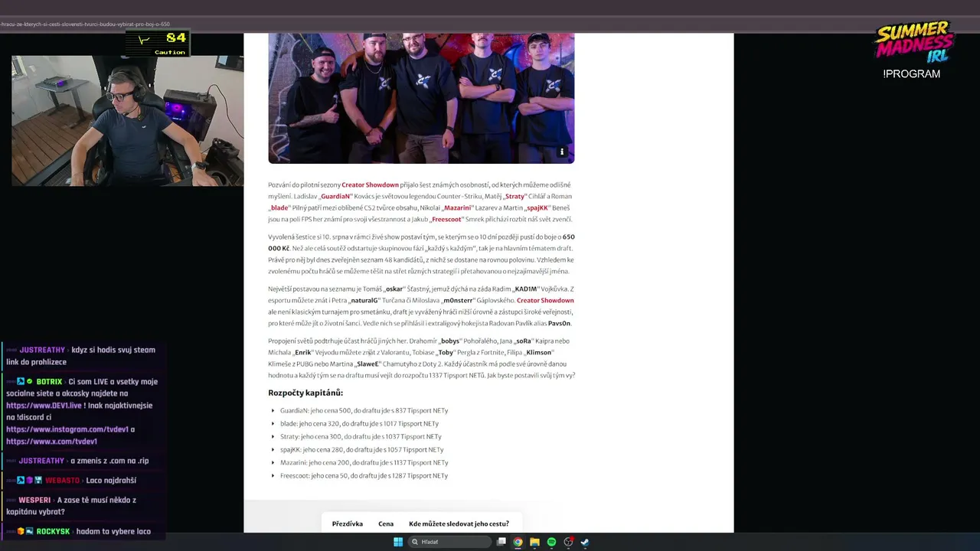Click the 'Straty: jeho cena 300' list item
The image size is (980, 551).
[x=361, y=436]
